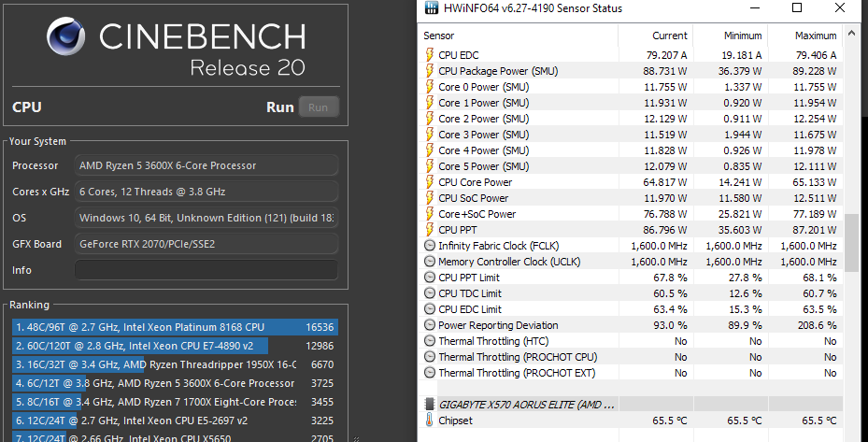This screenshot has height=442, width=868.
Task: Click the lightning icon beside Core 1 Power
Action: (430, 103)
